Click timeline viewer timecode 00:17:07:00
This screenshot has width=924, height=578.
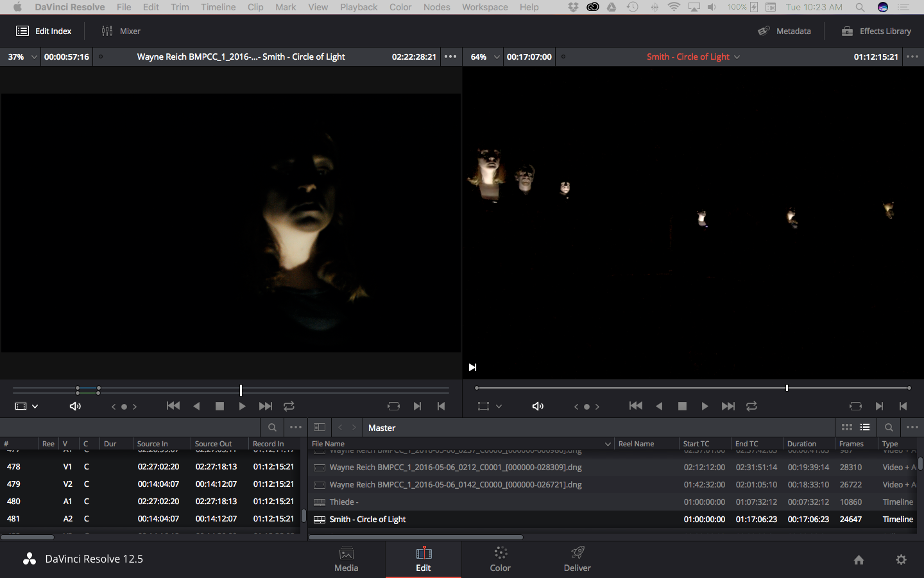(x=529, y=57)
